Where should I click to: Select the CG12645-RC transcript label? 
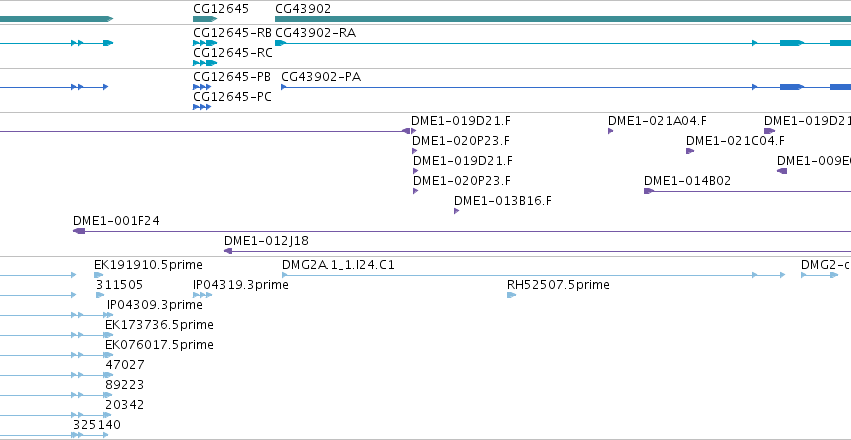[233, 53]
